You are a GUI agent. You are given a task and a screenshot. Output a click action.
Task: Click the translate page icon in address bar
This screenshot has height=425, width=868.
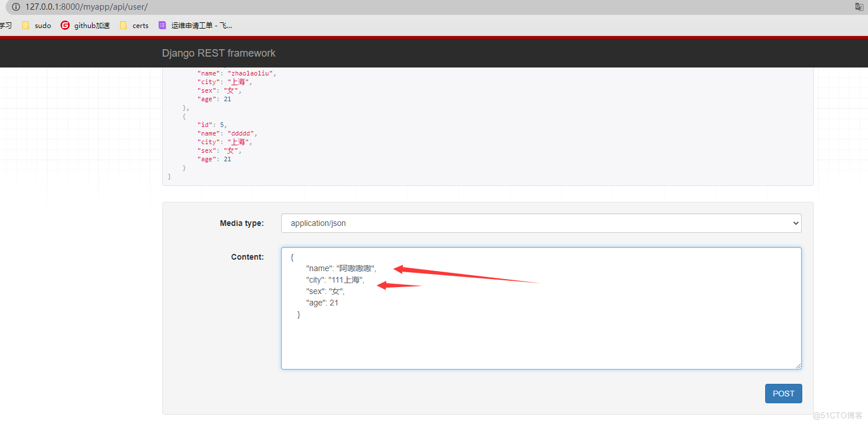click(x=859, y=7)
